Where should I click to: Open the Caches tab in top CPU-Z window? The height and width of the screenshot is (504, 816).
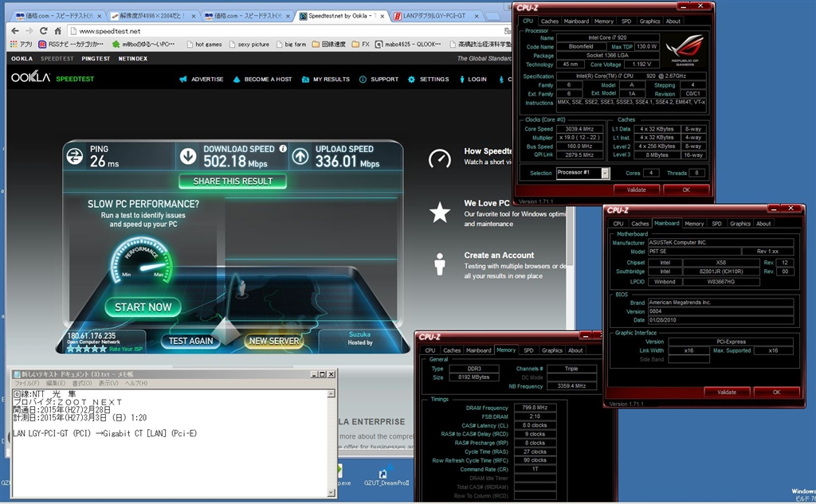click(x=550, y=21)
